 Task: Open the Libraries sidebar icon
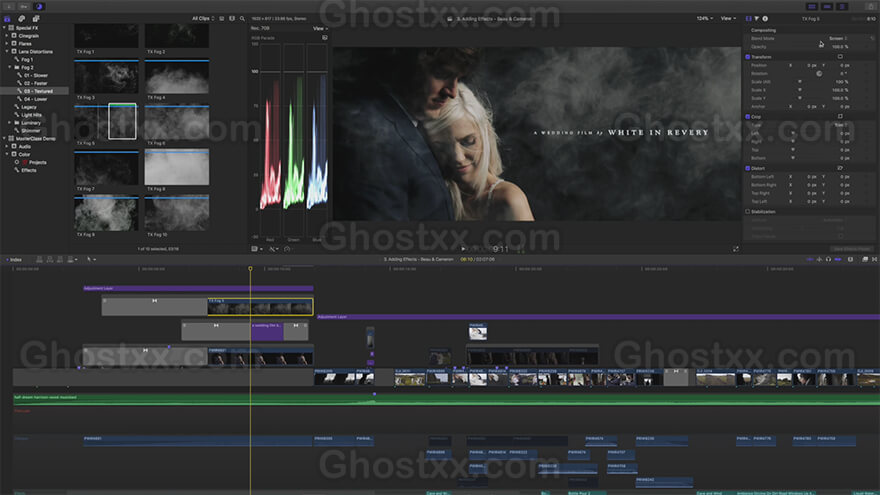pyautogui.click(x=7, y=19)
